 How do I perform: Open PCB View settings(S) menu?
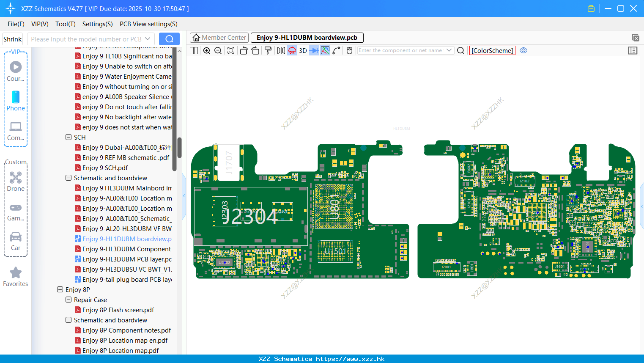pyautogui.click(x=148, y=24)
